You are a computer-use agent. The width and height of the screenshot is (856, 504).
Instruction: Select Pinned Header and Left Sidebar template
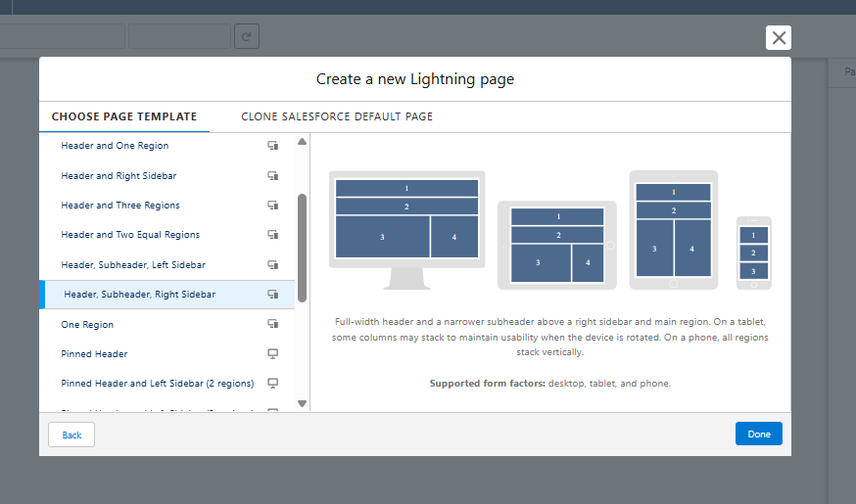[157, 383]
